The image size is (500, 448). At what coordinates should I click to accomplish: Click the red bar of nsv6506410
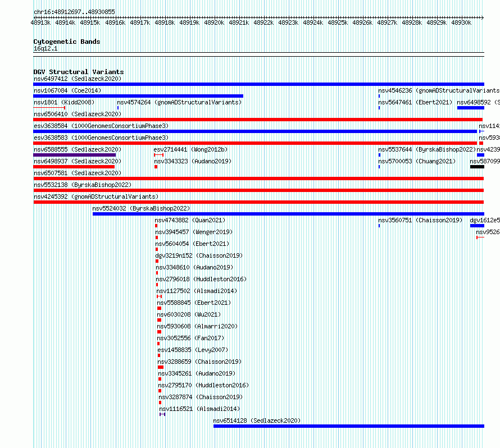[x=258, y=120]
